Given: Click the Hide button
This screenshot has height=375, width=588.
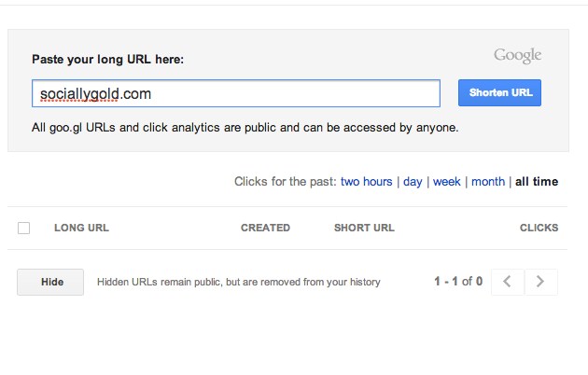Looking at the screenshot, I should point(50,282).
